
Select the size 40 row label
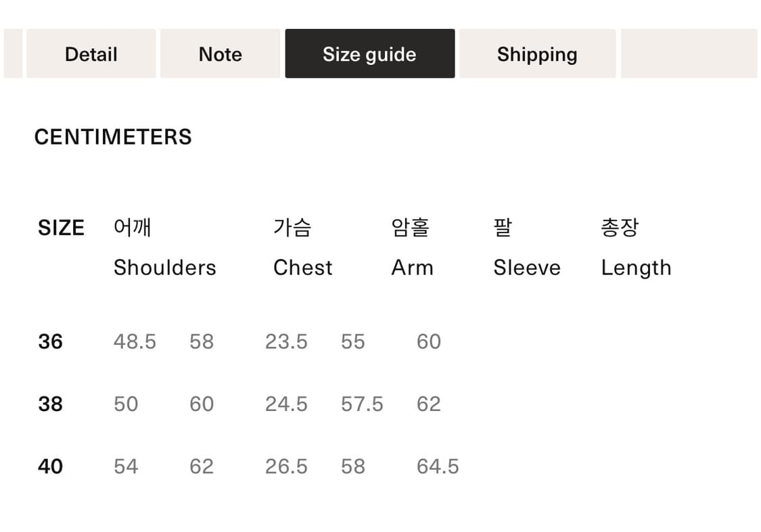point(51,466)
